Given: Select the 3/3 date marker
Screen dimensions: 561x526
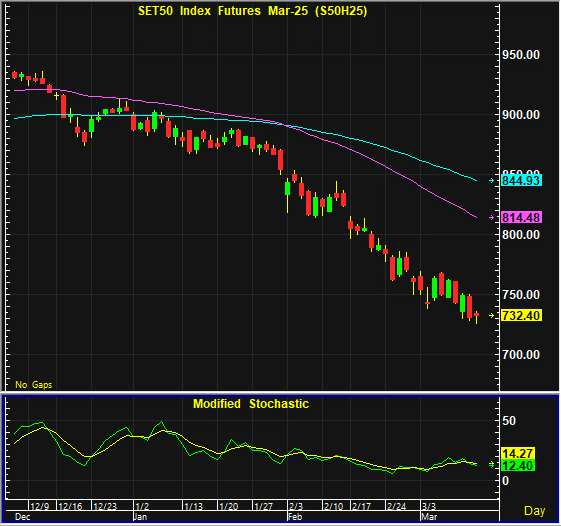Looking at the screenshot, I should click(x=429, y=506).
